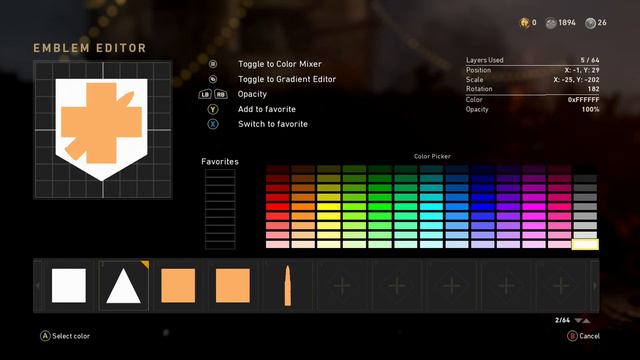Select the first orange square layer
The height and width of the screenshot is (360, 640).
(178, 286)
